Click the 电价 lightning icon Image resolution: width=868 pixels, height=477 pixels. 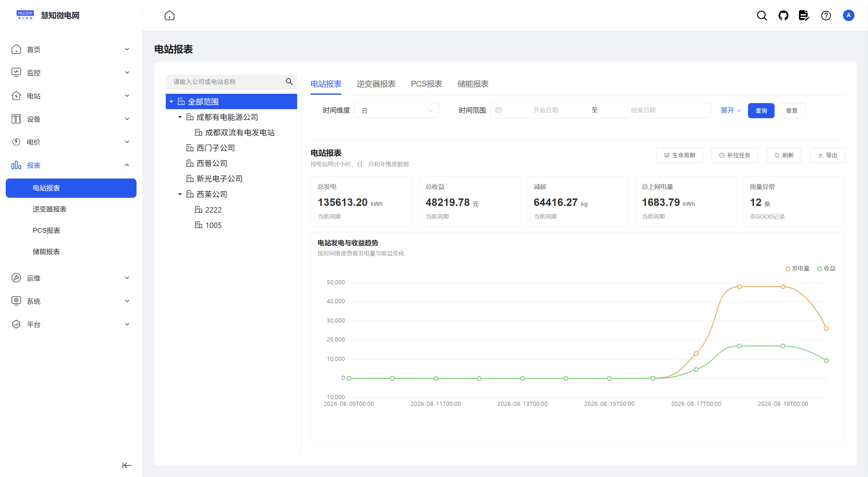[16, 142]
